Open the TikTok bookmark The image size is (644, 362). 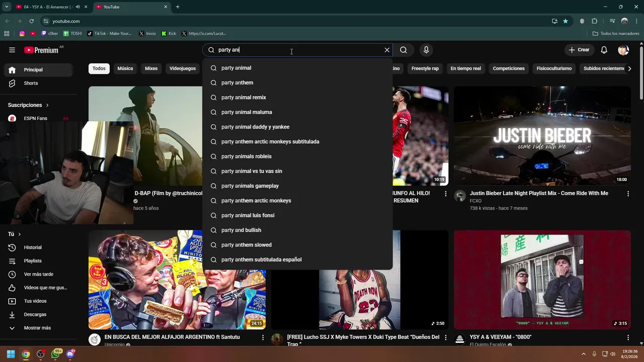pos(109,34)
